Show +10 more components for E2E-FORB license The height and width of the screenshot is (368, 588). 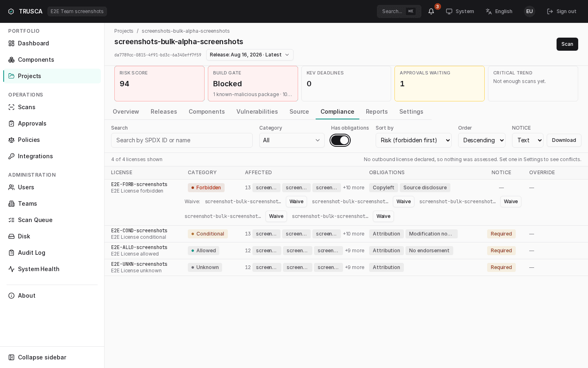click(354, 188)
